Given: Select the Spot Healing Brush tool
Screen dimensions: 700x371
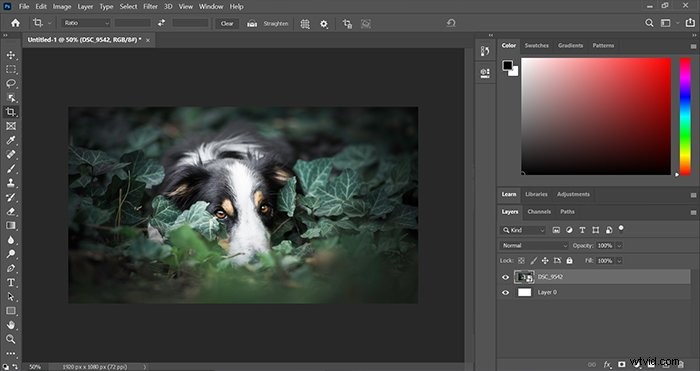Looking at the screenshot, I should [x=11, y=154].
